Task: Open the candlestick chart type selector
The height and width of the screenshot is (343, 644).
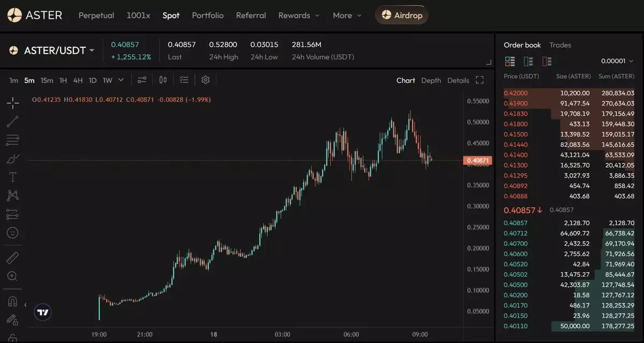Action: pyautogui.click(x=163, y=80)
